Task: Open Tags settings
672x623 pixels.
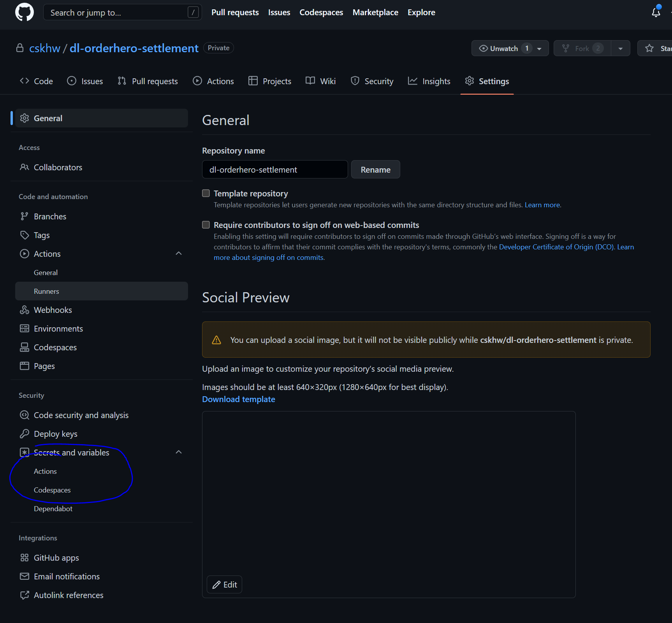Action: 102,235
